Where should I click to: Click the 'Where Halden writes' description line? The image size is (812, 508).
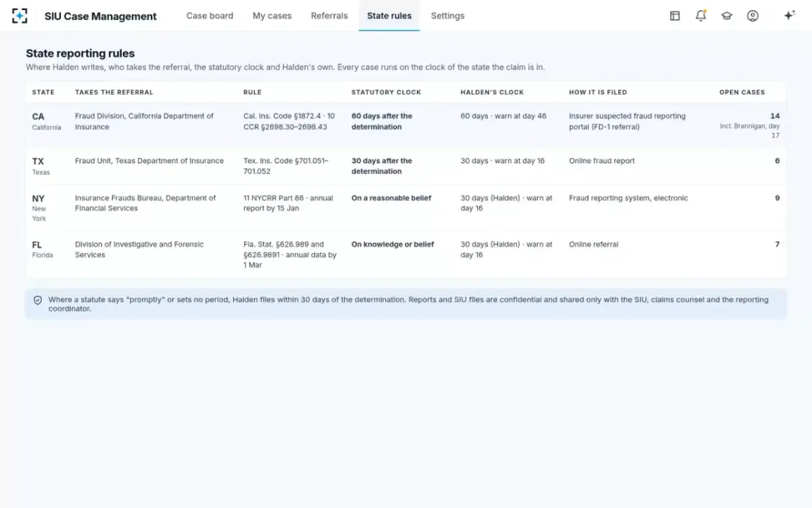(x=285, y=67)
